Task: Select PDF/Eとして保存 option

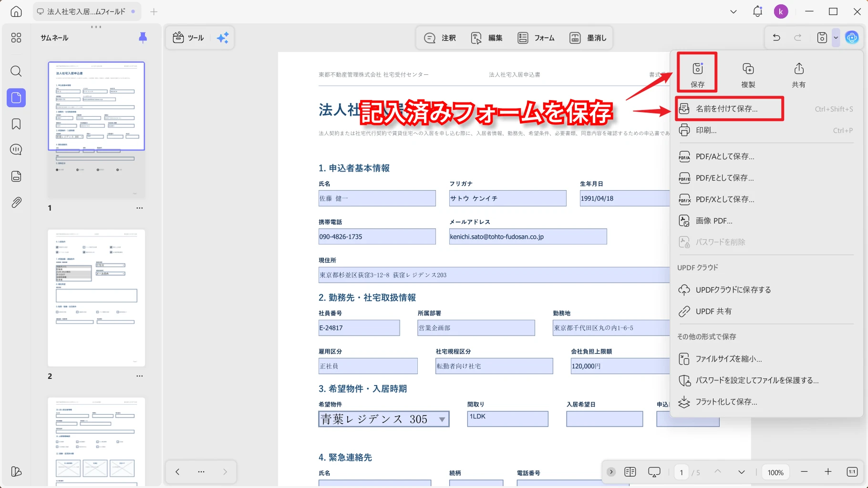Action: tap(766, 178)
